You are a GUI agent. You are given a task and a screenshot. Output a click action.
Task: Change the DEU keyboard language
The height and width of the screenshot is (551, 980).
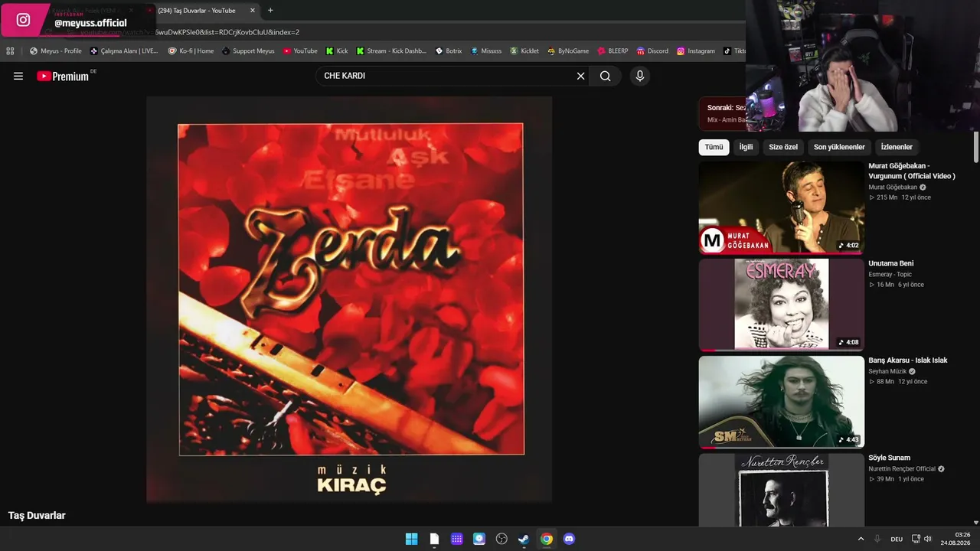click(x=897, y=539)
